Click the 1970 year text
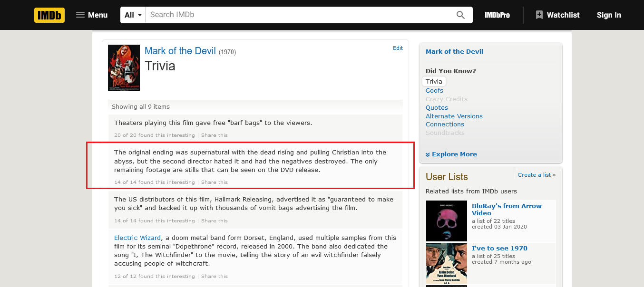Viewport: 644px width, 287px height. click(227, 52)
